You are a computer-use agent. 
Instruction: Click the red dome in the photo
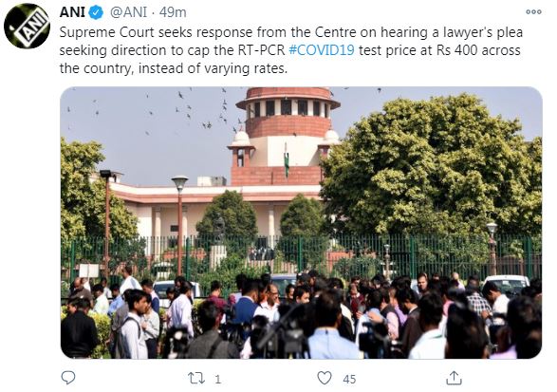[x=288, y=112]
